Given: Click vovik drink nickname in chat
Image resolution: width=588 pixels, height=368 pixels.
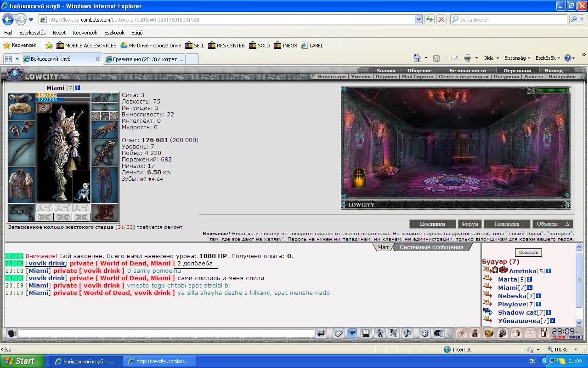Looking at the screenshot, I should coord(46,263).
